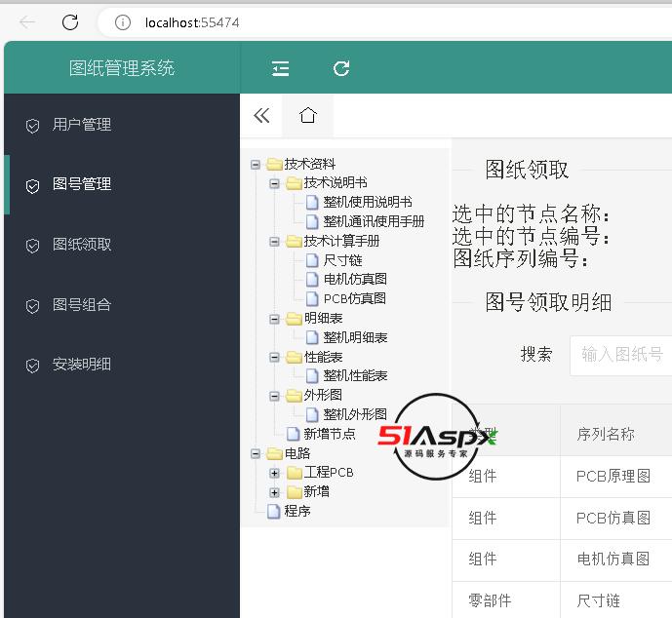Select 整机使用说明书 tree node
The height and width of the screenshot is (618, 672).
tap(368, 202)
